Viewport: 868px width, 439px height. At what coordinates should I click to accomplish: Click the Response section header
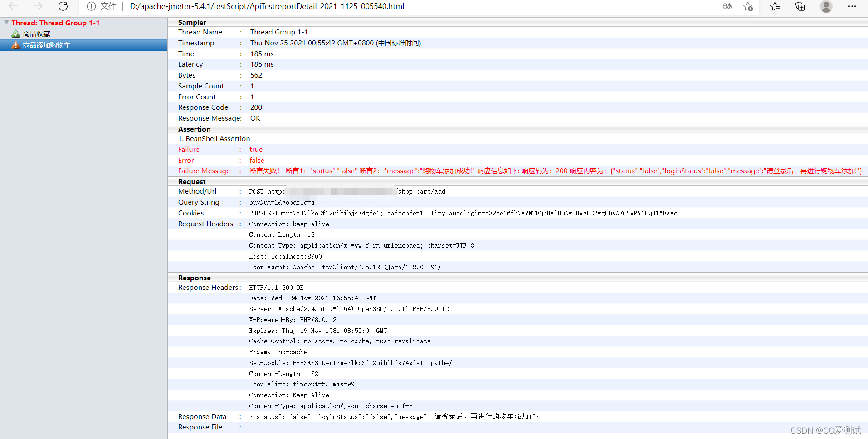(x=195, y=278)
